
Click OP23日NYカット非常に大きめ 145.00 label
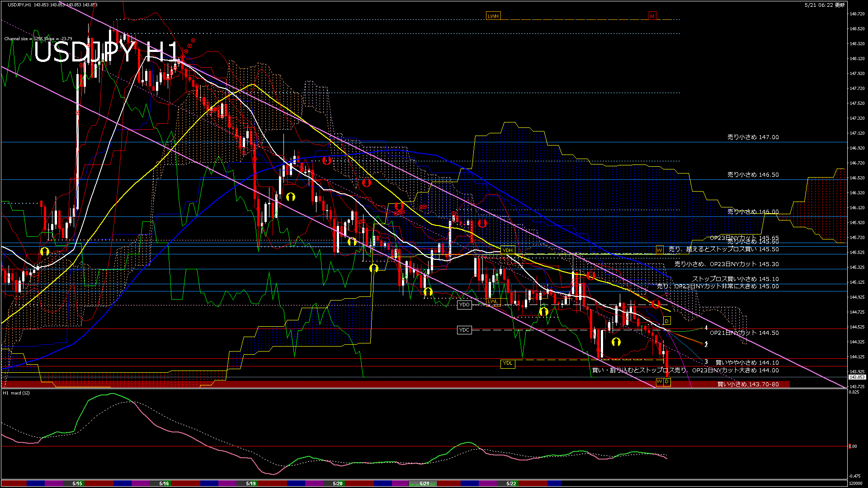pyautogui.click(x=717, y=286)
